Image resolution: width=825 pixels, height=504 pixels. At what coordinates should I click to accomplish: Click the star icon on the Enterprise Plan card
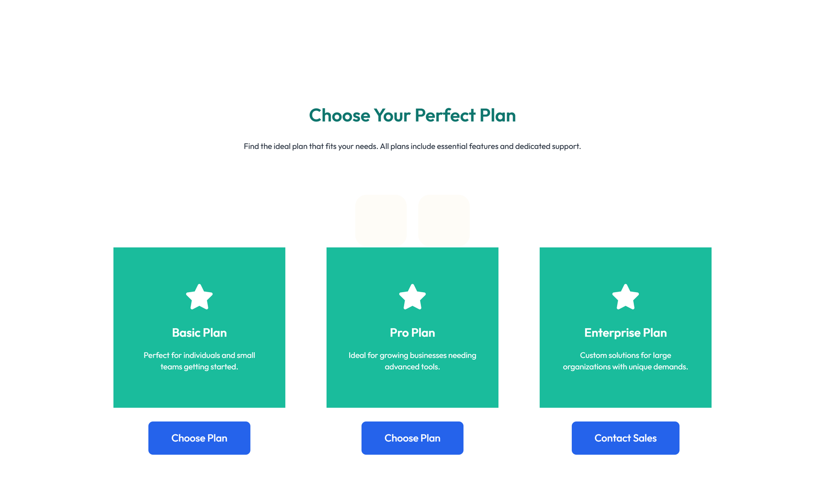(x=625, y=297)
